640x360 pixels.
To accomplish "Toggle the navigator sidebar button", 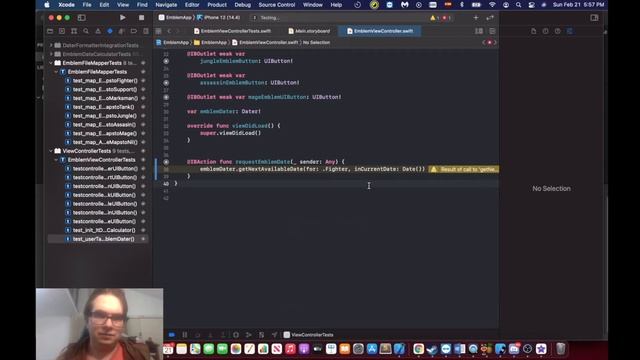I will click(x=82, y=18).
